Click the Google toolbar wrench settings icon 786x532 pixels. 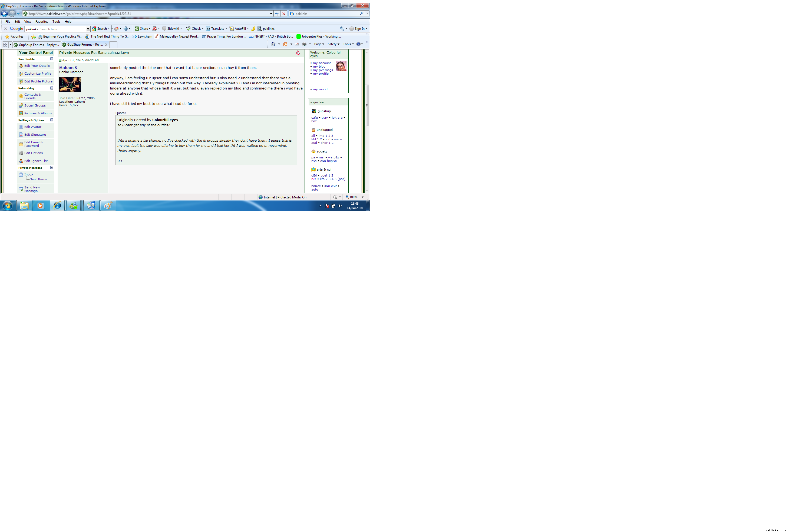(x=342, y=29)
